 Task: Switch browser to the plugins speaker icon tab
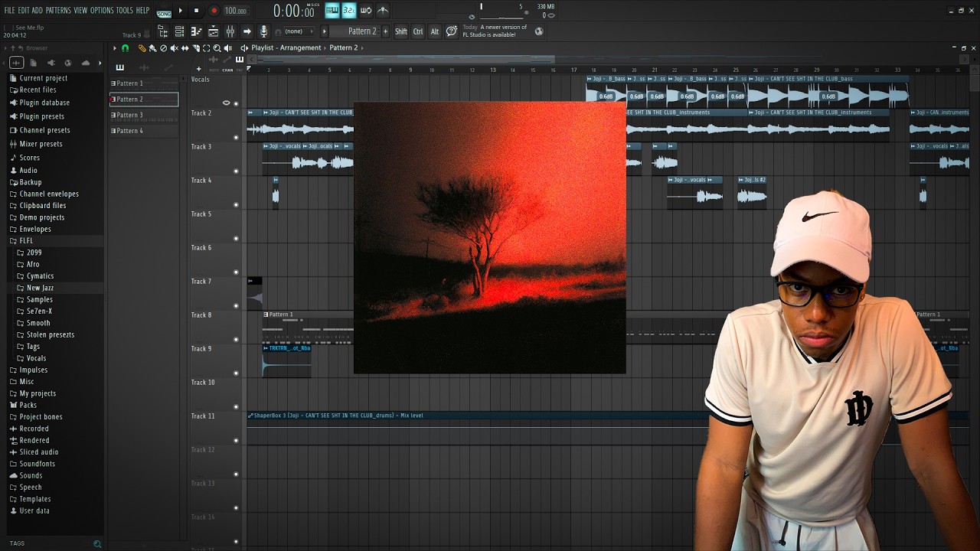pyautogui.click(x=51, y=63)
